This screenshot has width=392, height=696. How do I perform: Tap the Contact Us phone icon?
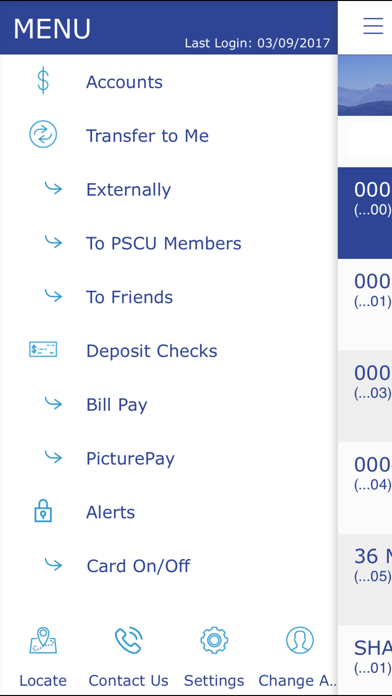[128, 640]
